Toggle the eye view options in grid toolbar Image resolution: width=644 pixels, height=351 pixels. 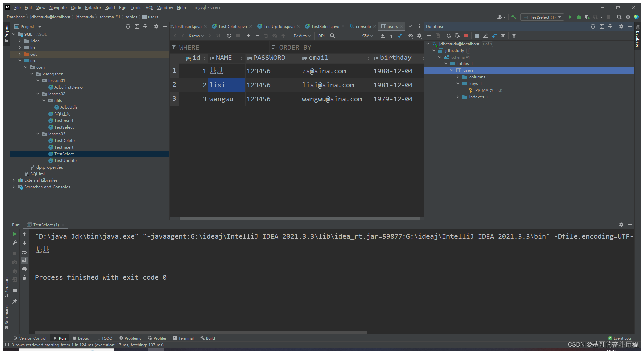click(x=411, y=36)
